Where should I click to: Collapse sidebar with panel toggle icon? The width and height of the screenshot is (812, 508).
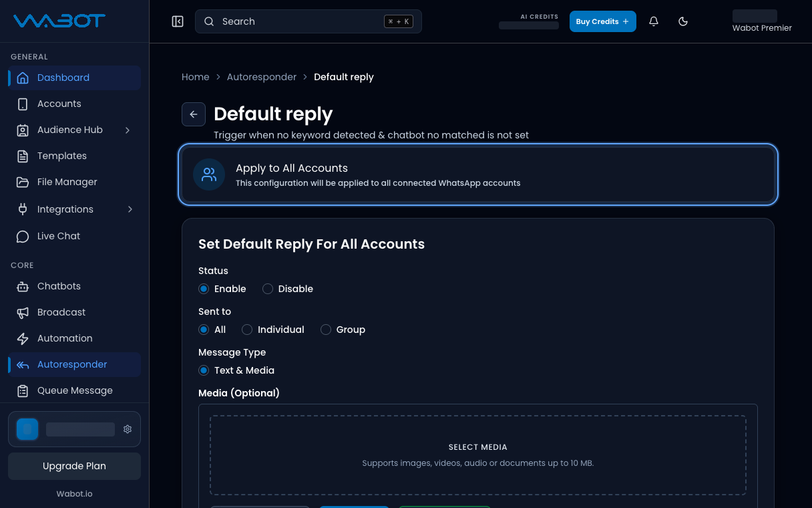(x=178, y=21)
